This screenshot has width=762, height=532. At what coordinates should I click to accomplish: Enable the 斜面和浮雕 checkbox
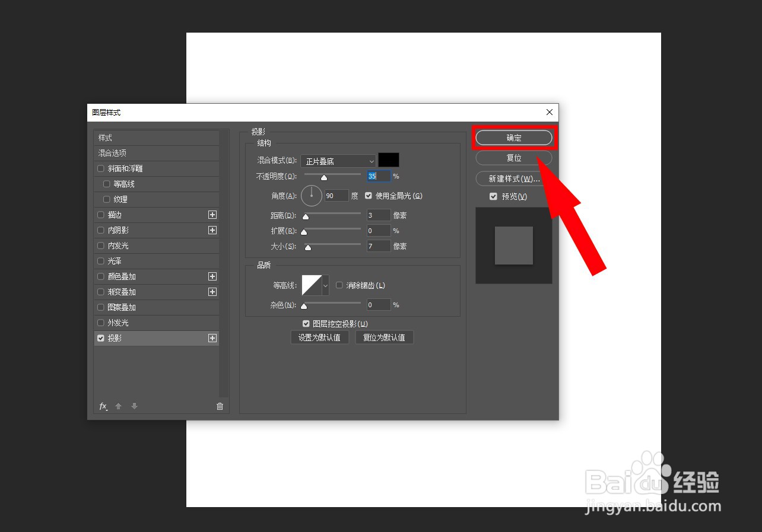click(101, 168)
